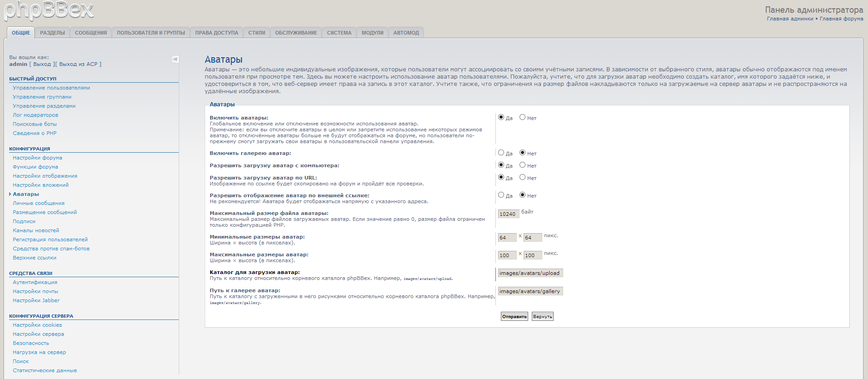Image resolution: width=868 pixels, height=379 pixels.
Task: Click the avatar upload directory path field
Action: pyautogui.click(x=530, y=273)
